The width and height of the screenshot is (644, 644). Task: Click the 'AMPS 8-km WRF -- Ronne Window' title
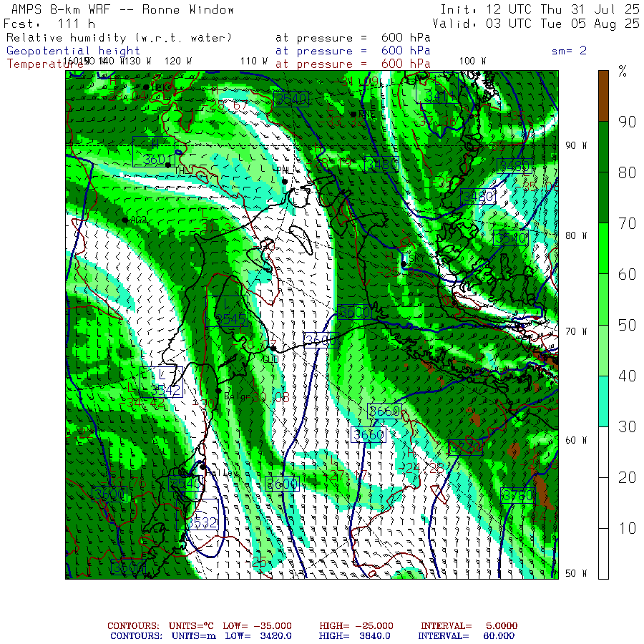coord(122,9)
